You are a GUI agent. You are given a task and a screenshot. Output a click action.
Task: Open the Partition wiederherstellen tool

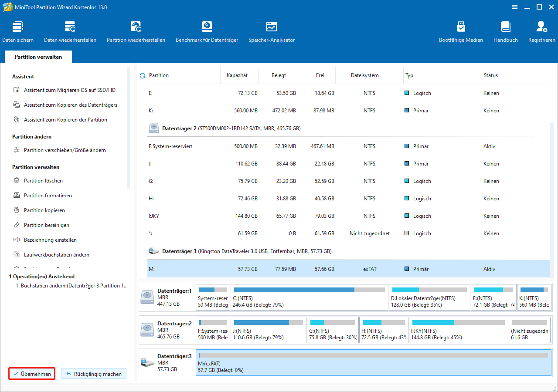136,32
